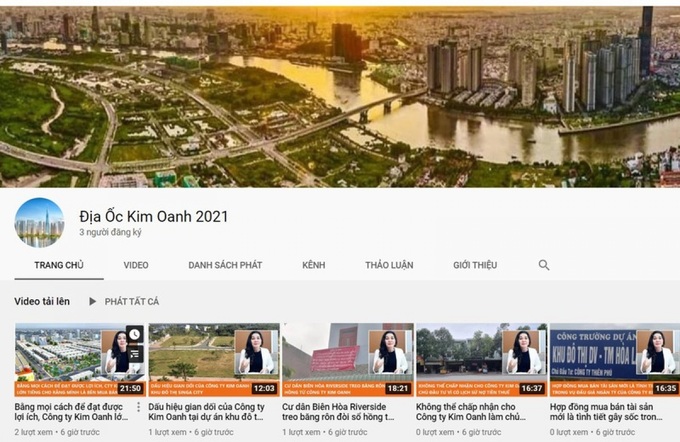Image resolution: width=680 pixels, height=442 pixels.
Task: Click the PHÁT TẤT CẢ button
Action: point(132,301)
